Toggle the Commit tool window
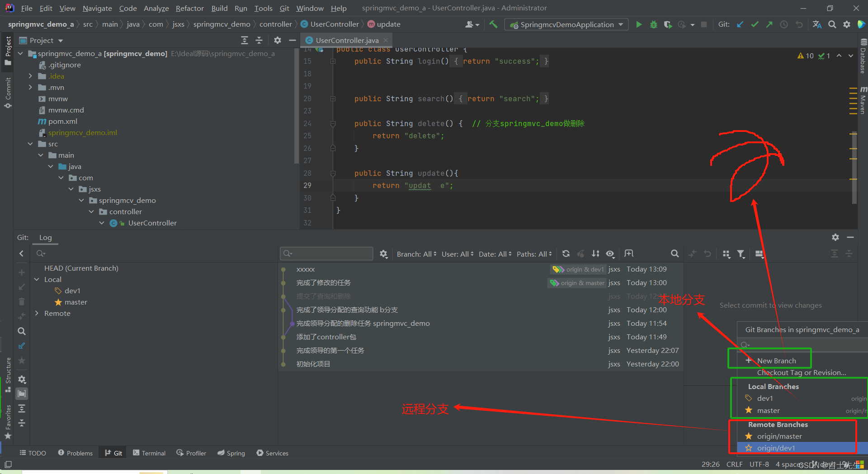This screenshot has height=474, width=868. click(x=8, y=93)
